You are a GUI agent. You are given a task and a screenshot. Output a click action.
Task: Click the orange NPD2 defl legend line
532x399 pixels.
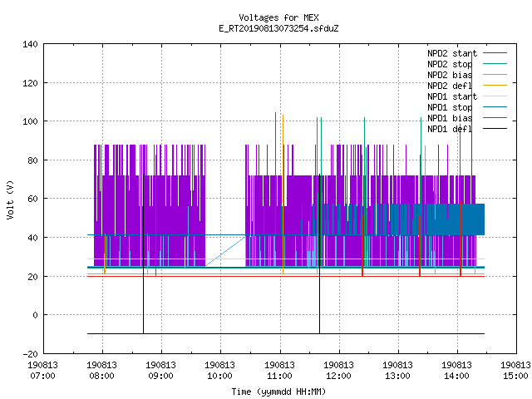tap(495, 85)
